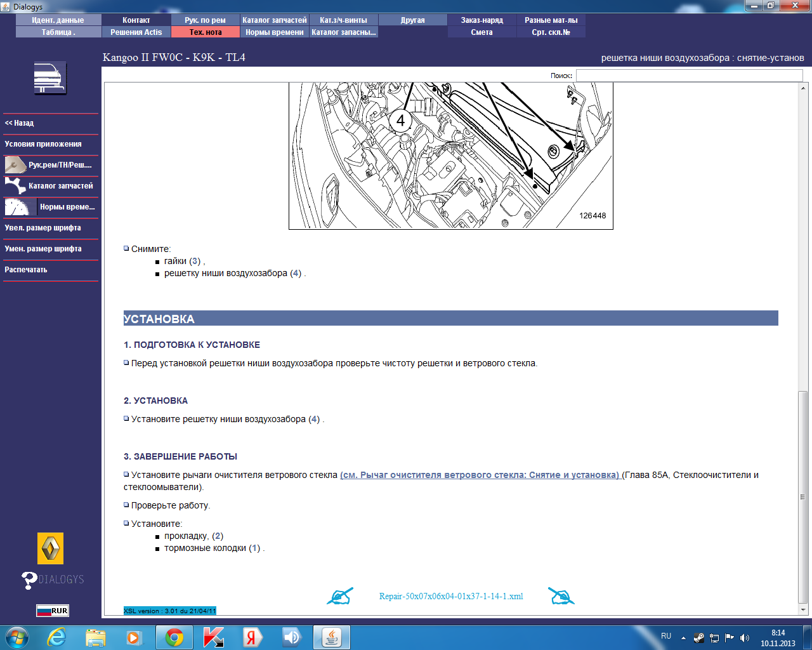Click the heading 1. ПОДГОТОВКА К УСТАНОВКЕ
The width and height of the screenshot is (812, 650).
(x=192, y=345)
